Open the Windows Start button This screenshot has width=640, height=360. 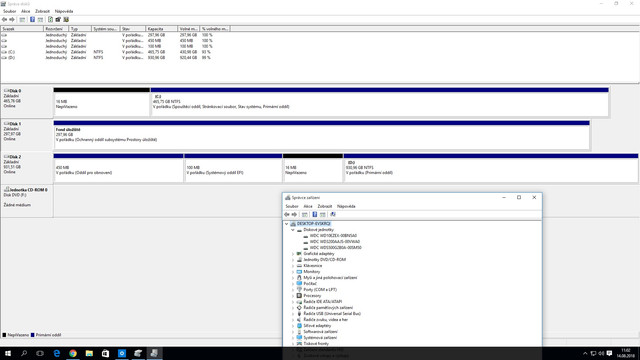8,353
